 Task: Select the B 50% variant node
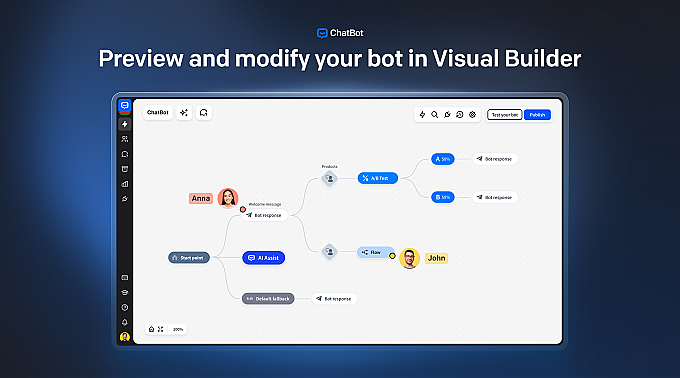[442, 197]
